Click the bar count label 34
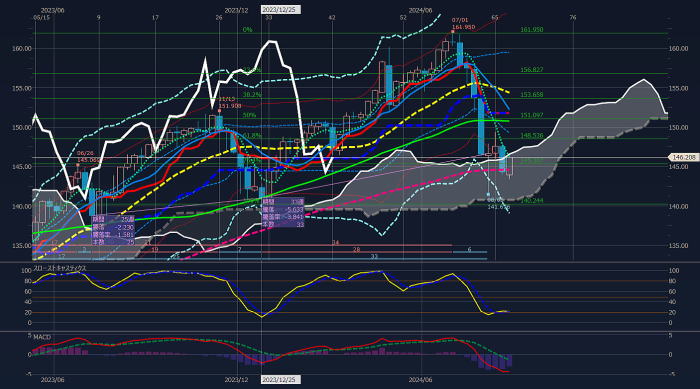This screenshot has width=700, height=389. point(335,243)
